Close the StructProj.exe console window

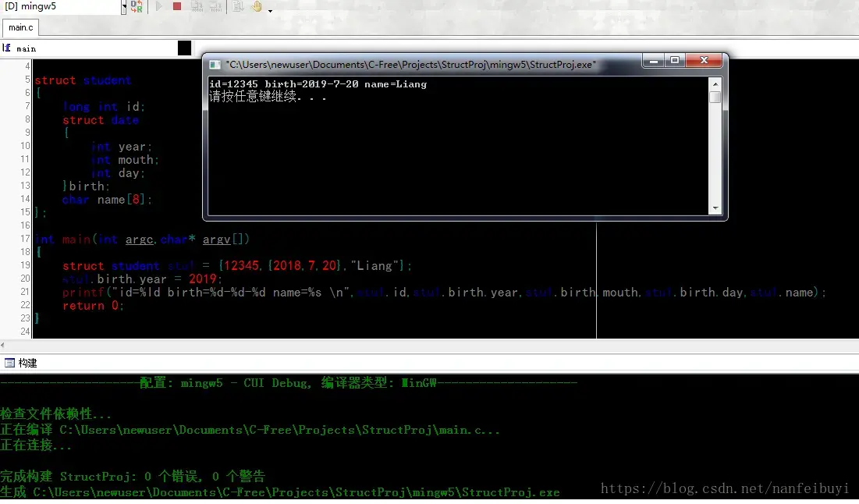705,61
